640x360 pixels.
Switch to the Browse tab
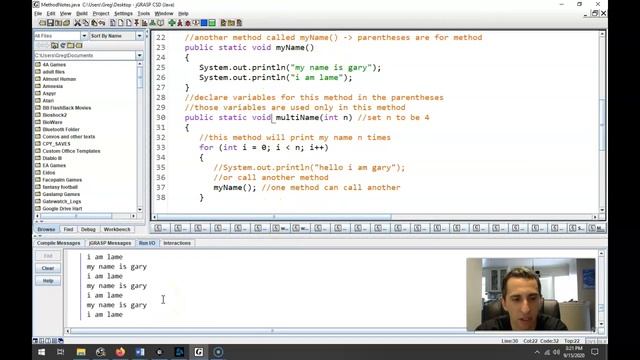[x=46, y=229]
